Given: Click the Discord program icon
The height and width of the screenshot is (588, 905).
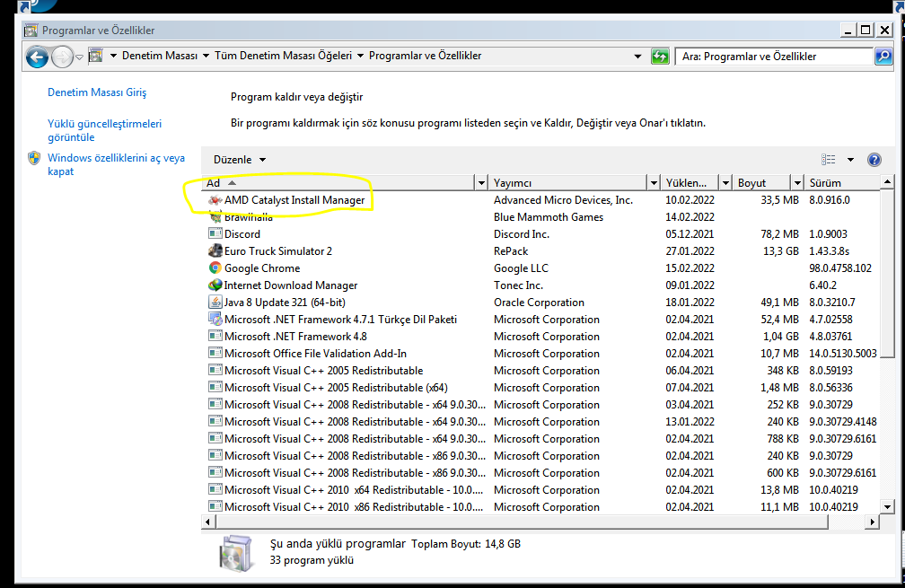Looking at the screenshot, I should 215,233.
